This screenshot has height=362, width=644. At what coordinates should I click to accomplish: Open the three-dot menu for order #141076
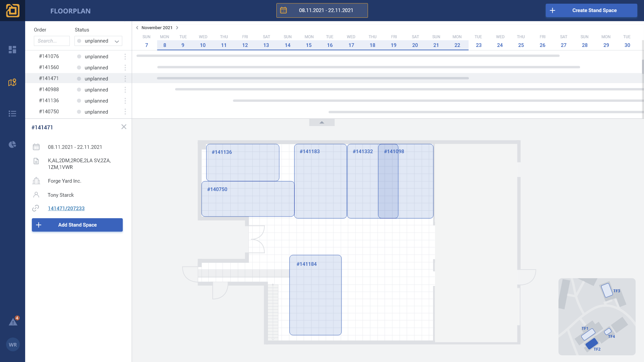click(x=125, y=57)
